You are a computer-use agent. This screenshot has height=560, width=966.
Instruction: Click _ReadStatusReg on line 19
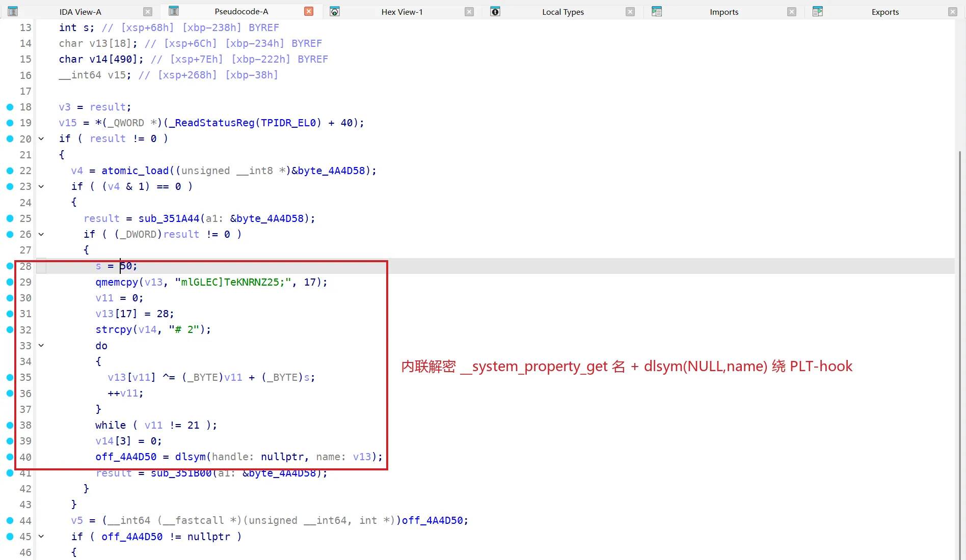(212, 123)
